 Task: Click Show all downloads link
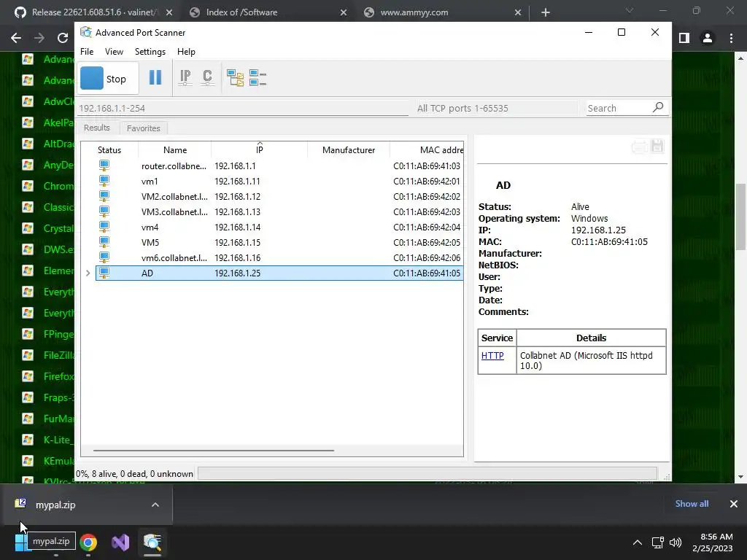[x=692, y=503]
